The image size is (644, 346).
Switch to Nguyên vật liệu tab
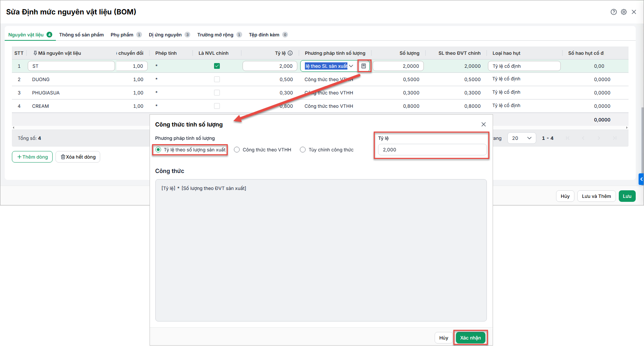[30, 35]
